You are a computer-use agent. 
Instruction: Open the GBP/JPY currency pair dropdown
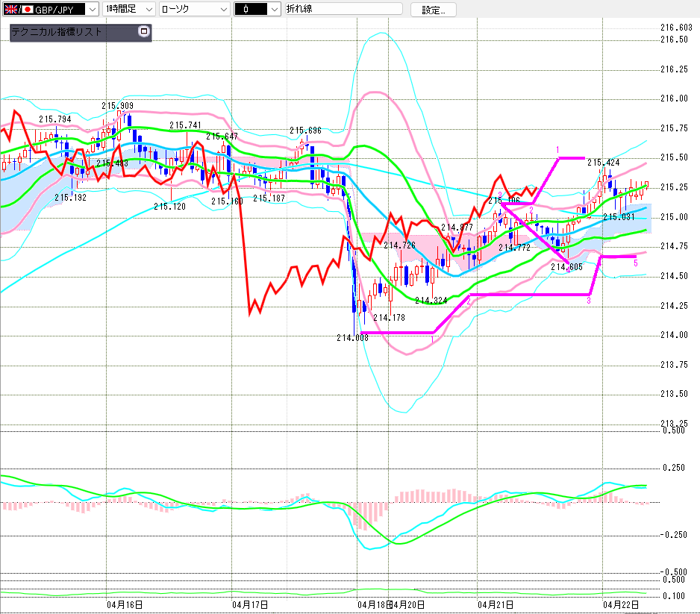pyautogui.click(x=91, y=10)
